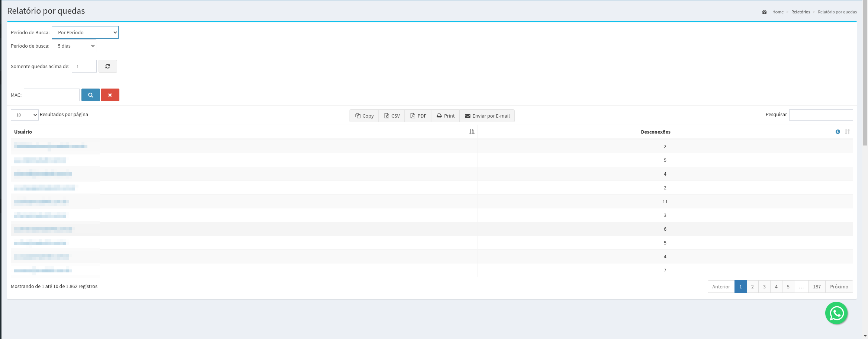Click the PDF export button
Screen dimensions: 868x339
point(418,116)
